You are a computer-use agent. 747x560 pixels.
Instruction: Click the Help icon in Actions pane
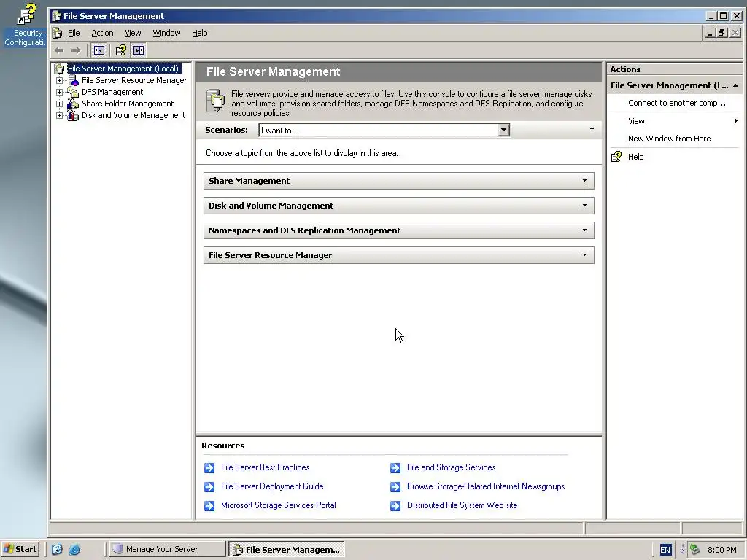[616, 157]
